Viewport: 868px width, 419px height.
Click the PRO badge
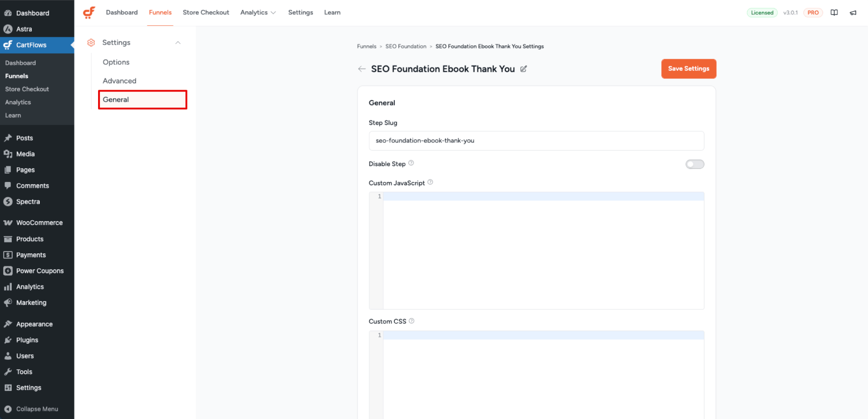pyautogui.click(x=813, y=13)
